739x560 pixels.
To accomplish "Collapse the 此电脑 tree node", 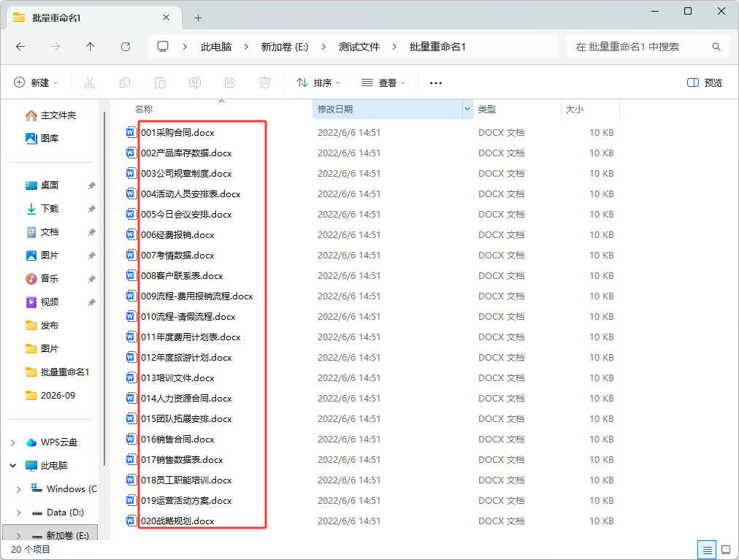I will click(12, 466).
